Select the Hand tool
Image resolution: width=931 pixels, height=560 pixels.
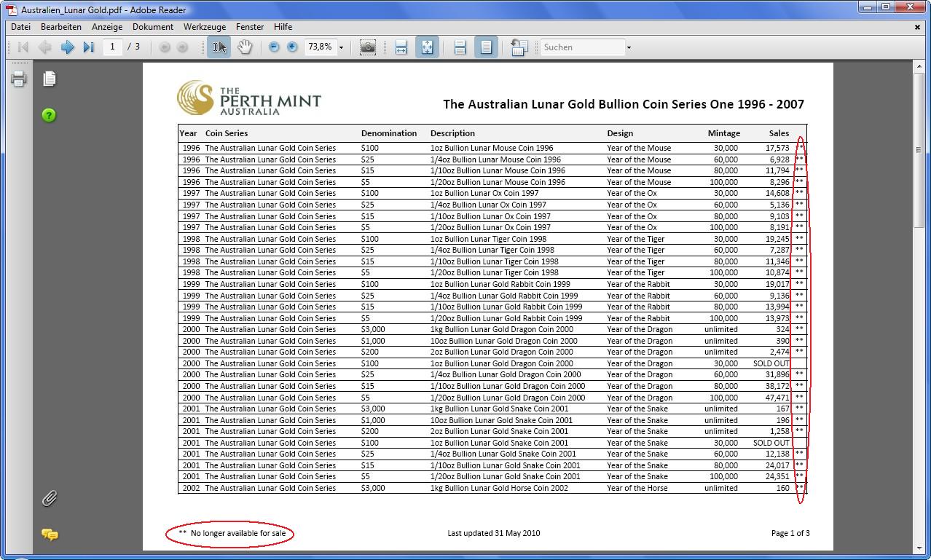click(245, 47)
